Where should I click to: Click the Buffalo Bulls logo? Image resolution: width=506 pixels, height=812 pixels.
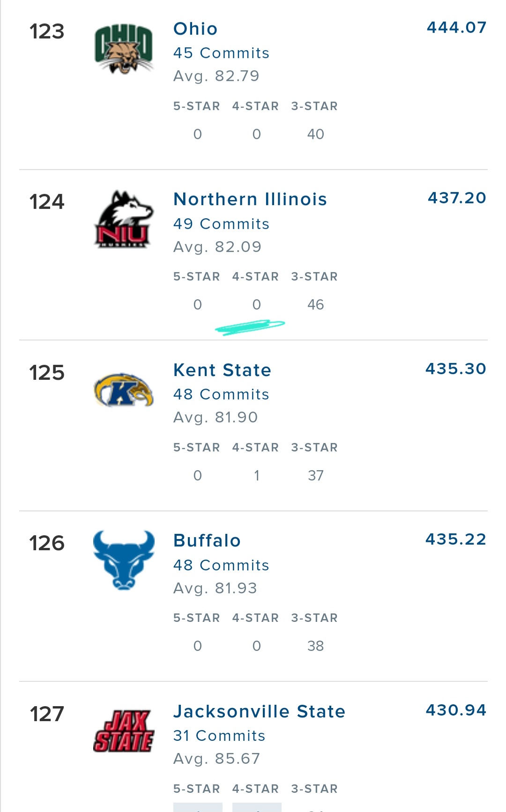coord(124,560)
